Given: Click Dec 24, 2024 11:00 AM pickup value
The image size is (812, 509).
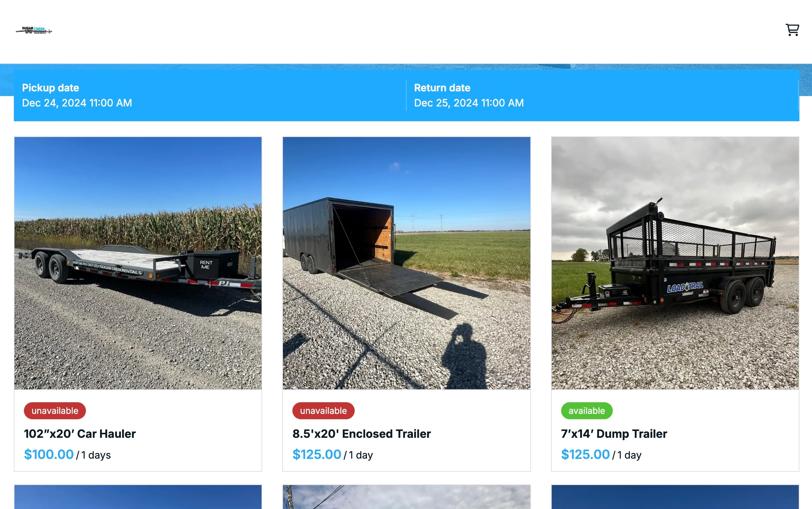Looking at the screenshot, I should tap(77, 103).
